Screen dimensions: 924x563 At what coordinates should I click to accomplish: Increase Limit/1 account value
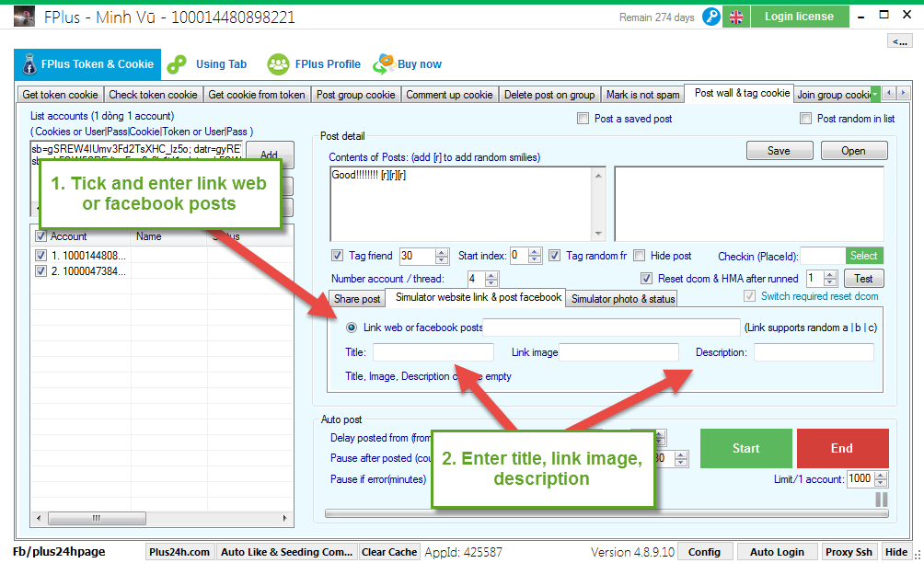tap(881, 476)
